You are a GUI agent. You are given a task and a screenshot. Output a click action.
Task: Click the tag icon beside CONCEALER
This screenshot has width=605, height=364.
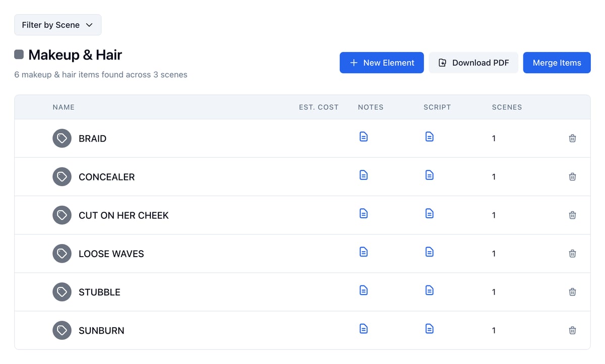pyautogui.click(x=62, y=176)
